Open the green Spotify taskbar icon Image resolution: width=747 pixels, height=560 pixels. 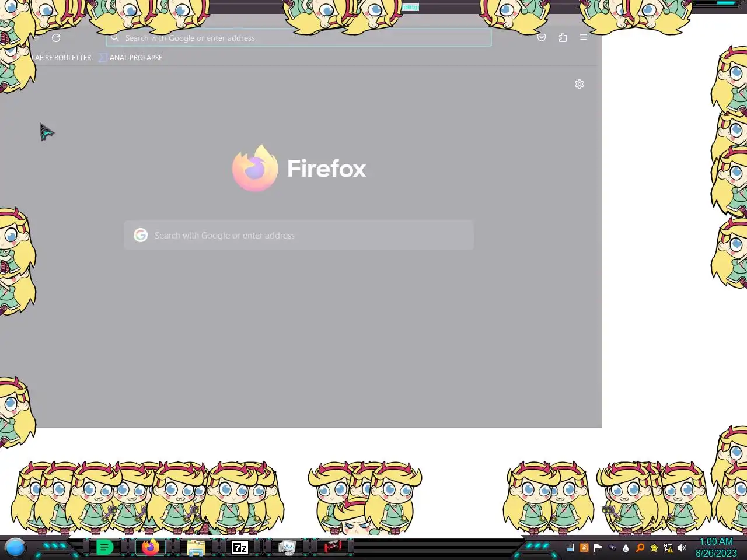click(104, 547)
